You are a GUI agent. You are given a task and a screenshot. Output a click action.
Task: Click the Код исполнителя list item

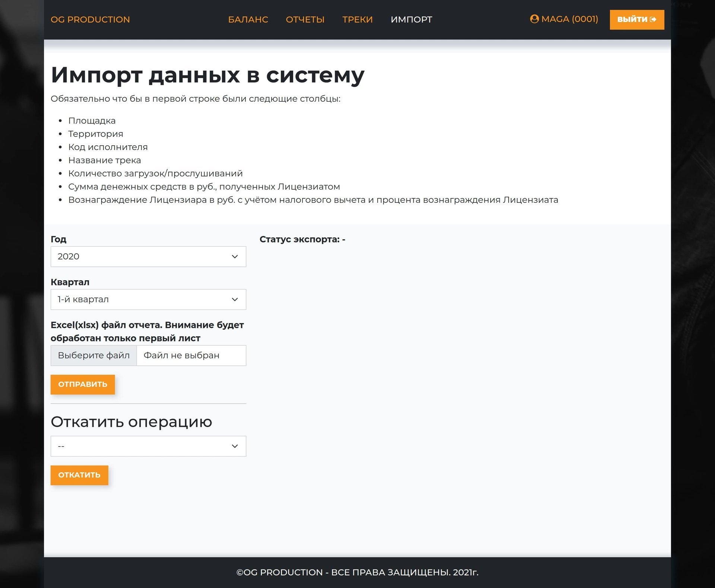click(108, 147)
